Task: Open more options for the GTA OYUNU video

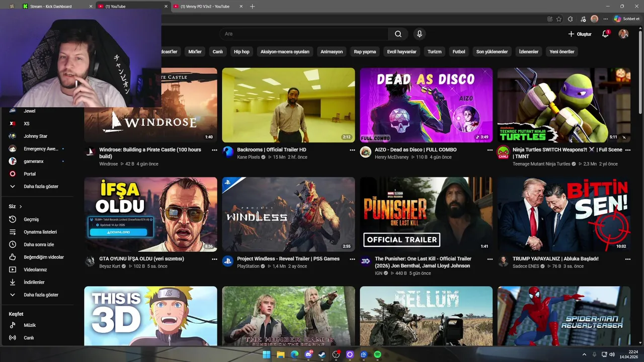Action: (214, 259)
